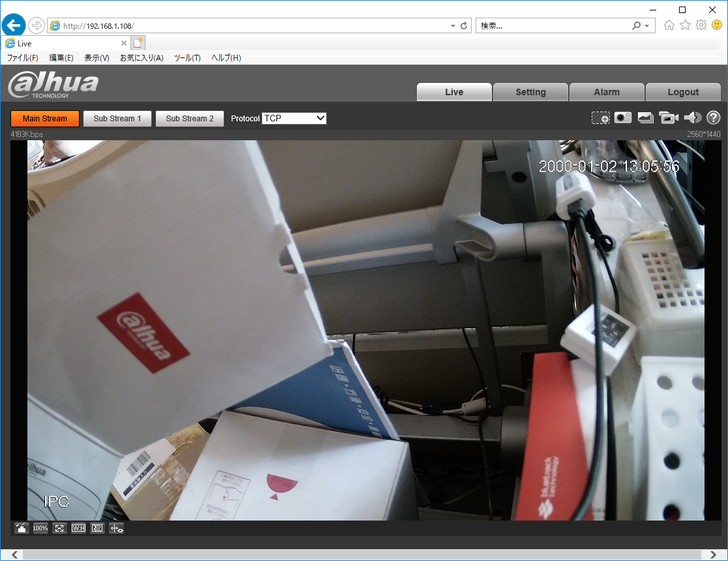The image size is (728, 561).
Task: Select the Main Stream button
Action: coord(45,119)
